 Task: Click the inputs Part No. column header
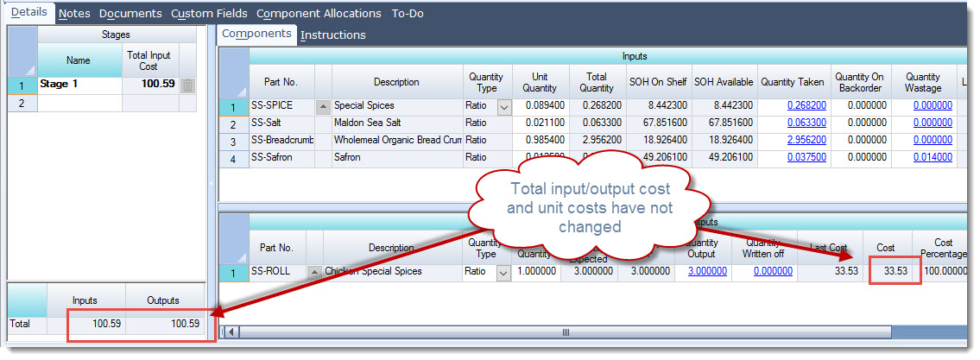pyautogui.click(x=281, y=82)
